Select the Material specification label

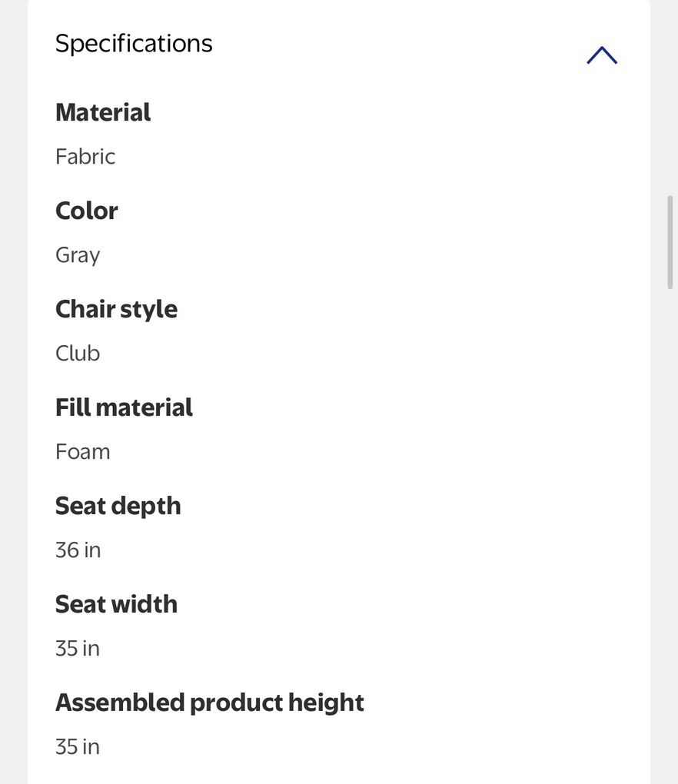pyautogui.click(x=103, y=112)
